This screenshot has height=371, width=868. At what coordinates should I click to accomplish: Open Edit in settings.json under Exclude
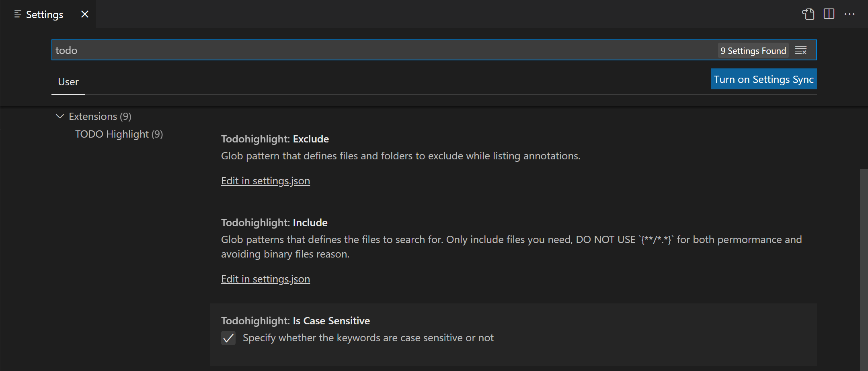pyautogui.click(x=265, y=181)
